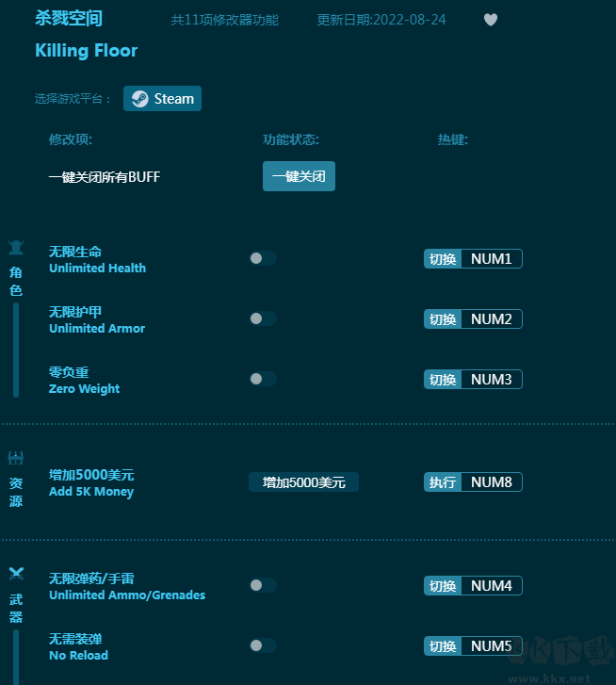Click the Killing Floor game title
This screenshot has width=616, height=685.
tap(86, 51)
